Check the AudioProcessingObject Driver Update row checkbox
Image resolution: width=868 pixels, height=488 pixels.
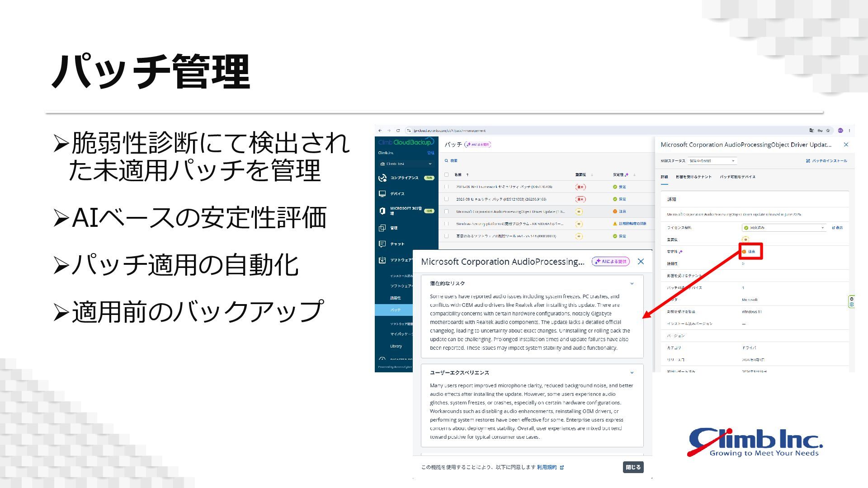pos(447,211)
